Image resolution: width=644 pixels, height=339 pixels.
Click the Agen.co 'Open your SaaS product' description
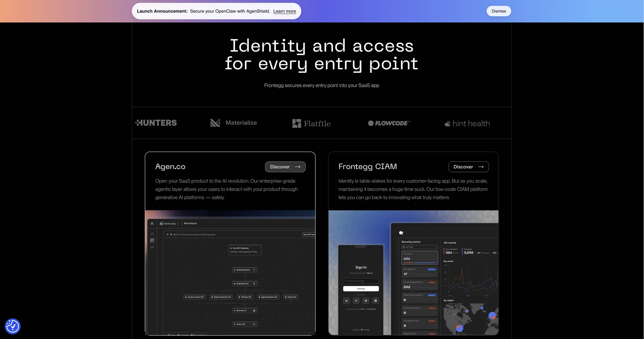pos(227,189)
